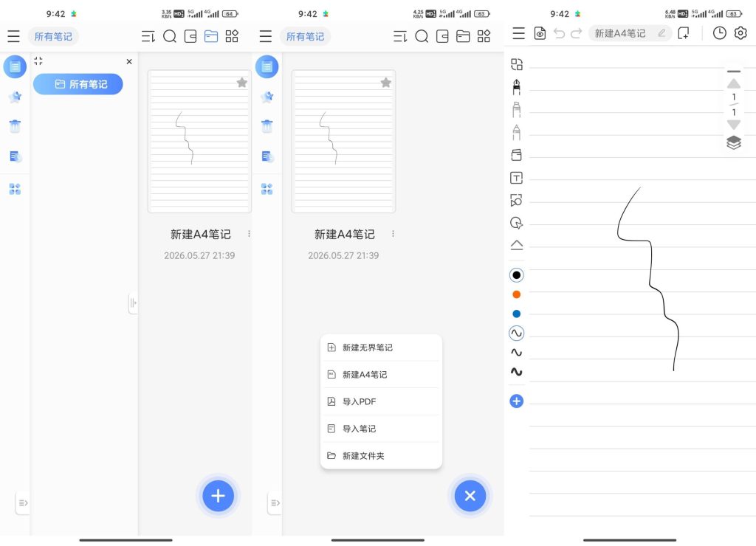Viewport: 756px width, 546px height.
Task: Open favorites star in left screen sidebar
Action: tap(15, 97)
